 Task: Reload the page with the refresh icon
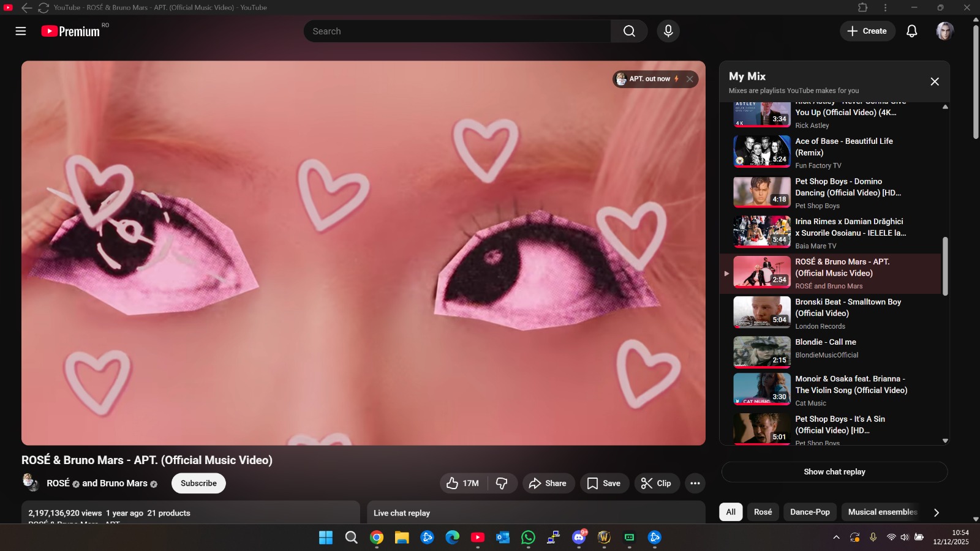click(x=43, y=7)
